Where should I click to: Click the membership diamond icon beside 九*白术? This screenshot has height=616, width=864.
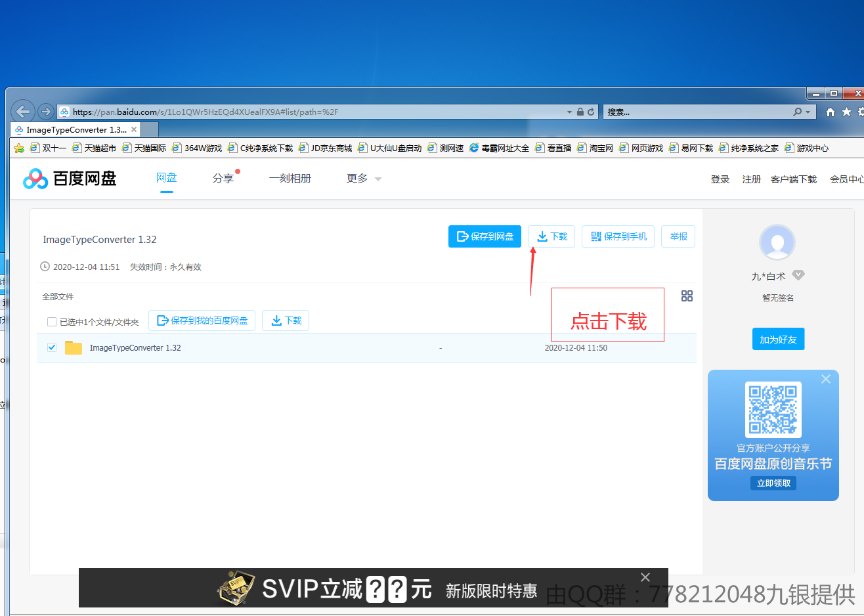pos(798,275)
